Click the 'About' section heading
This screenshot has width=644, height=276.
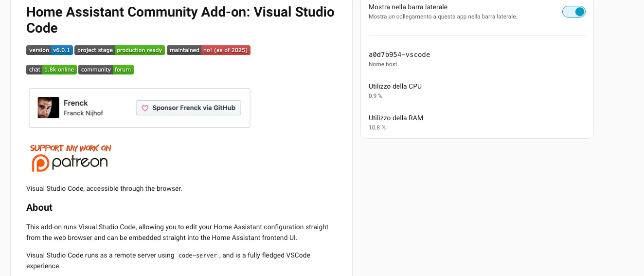39,207
